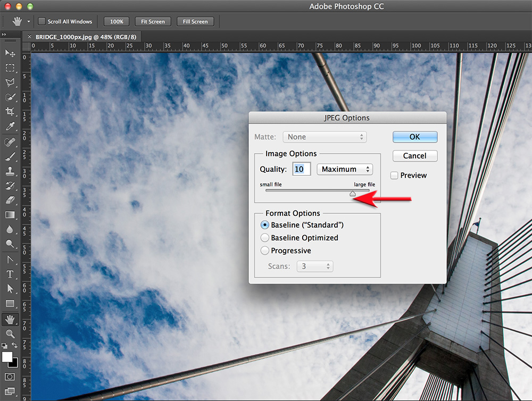Move the file size quality slider handle

click(x=353, y=194)
